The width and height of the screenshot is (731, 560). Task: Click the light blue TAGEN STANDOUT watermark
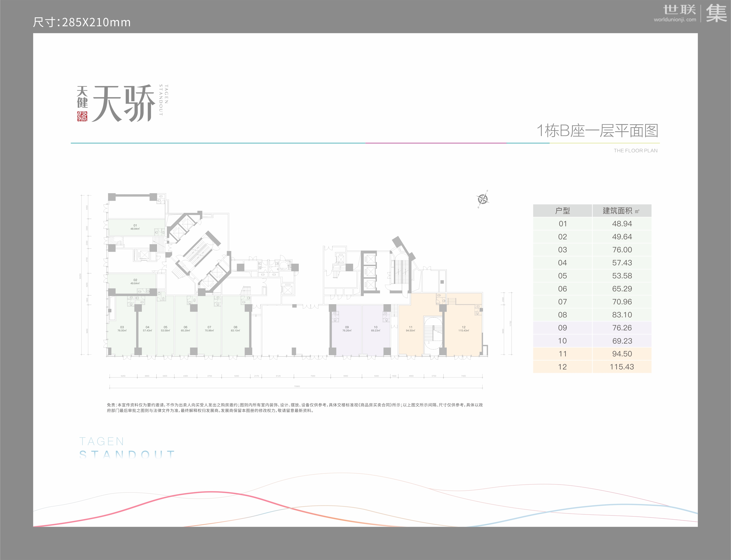coord(127,448)
